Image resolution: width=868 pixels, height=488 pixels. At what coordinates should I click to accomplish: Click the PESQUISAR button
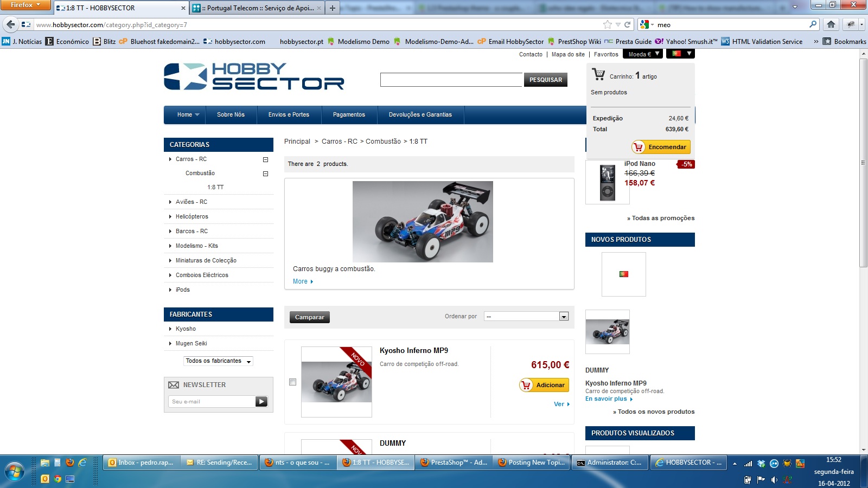pyautogui.click(x=546, y=80)
